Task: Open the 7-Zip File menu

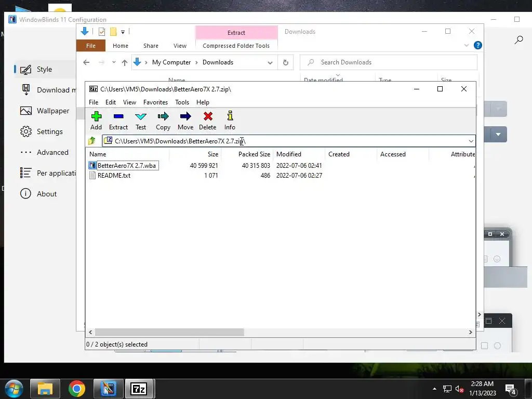Action: coord(94,102)
